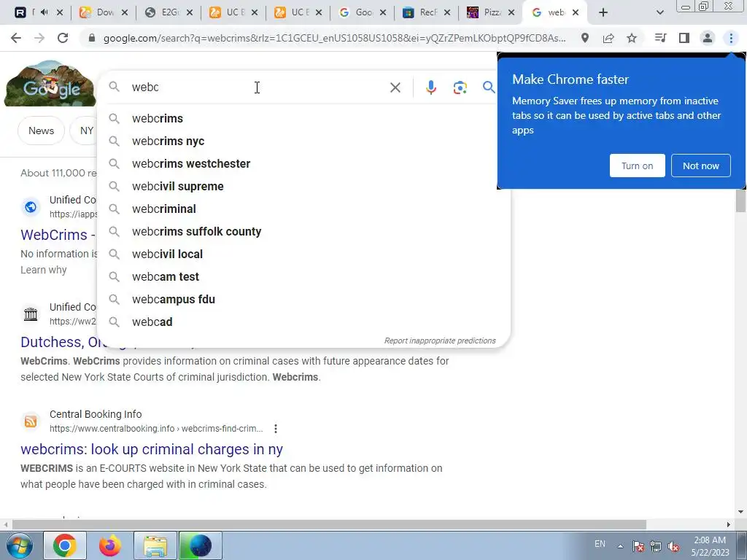Click the lock icon in the address bar
The image size is (747, 560).
point(92,38)
